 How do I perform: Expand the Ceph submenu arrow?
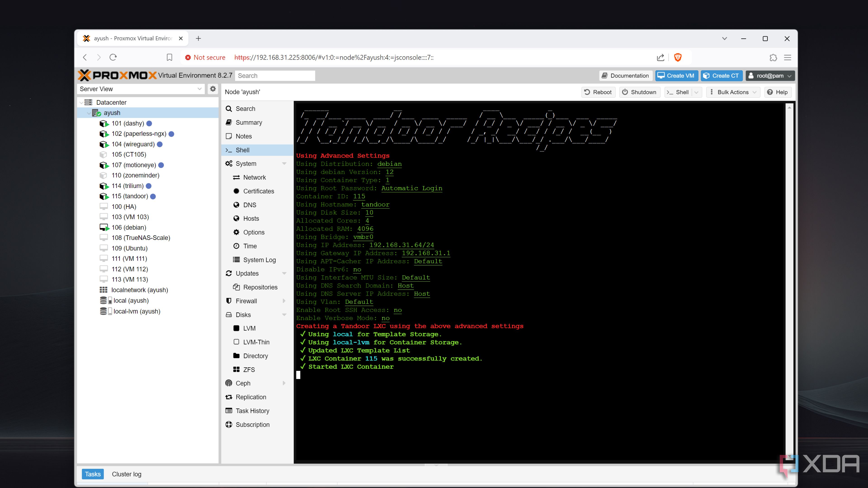click(x=284, y=383)
